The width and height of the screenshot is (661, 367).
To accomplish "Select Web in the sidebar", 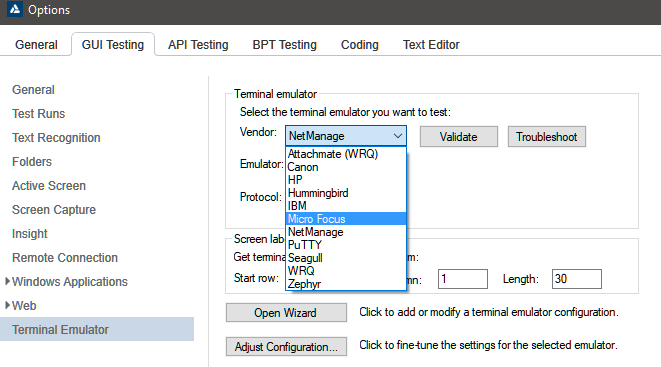I will 24,306.
